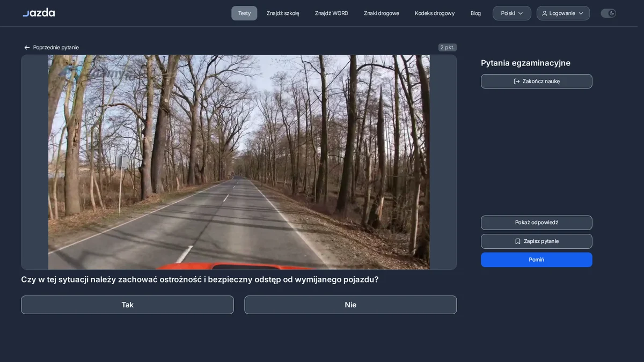Click the 2 pkt. points badge
Image resolution: width=644 pixels, height=362 pixels.
(448, 48)
